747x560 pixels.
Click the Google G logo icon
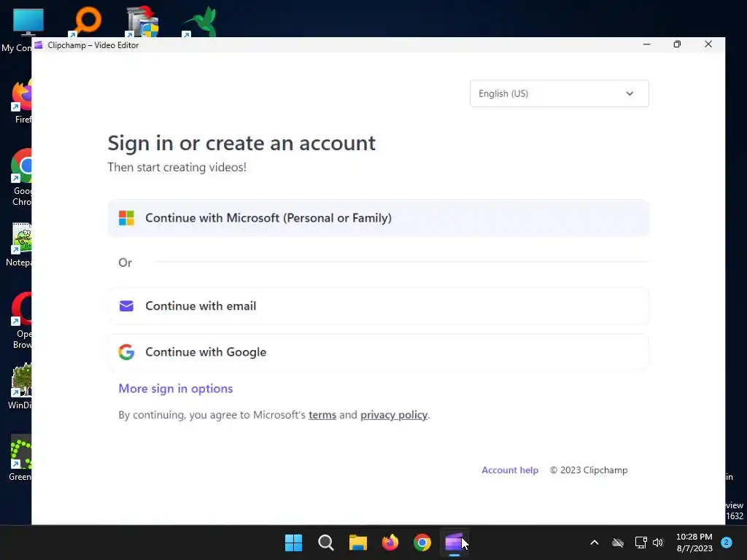click(126, 352)
